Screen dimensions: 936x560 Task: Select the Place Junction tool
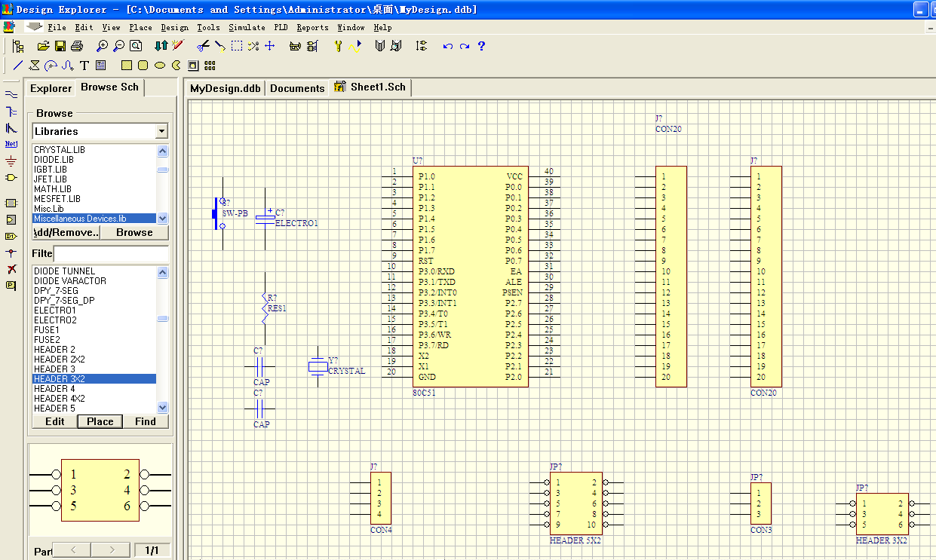[x=11, y=252]
